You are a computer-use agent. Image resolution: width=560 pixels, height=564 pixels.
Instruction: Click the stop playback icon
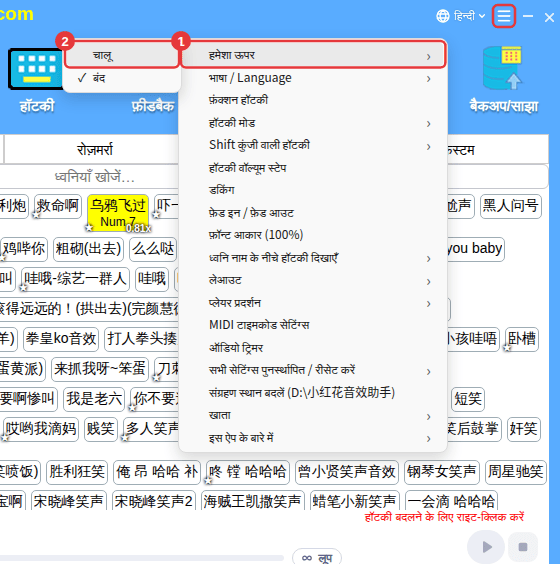coord(523,547)
